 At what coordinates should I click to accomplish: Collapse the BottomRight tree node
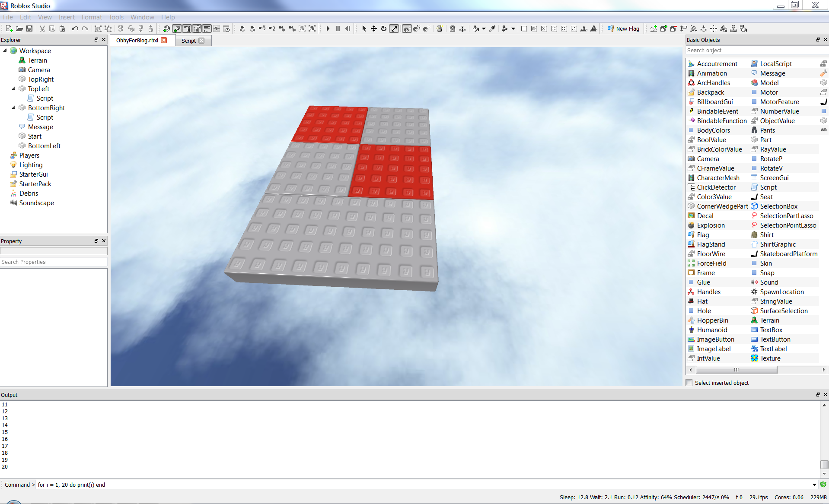tap(13, 108)
